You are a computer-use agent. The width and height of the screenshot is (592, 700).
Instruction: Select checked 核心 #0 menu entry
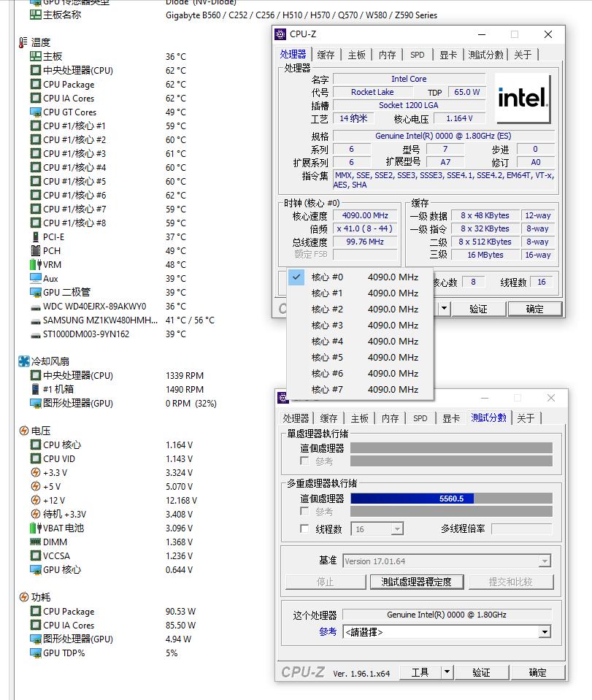click(361, 277)
